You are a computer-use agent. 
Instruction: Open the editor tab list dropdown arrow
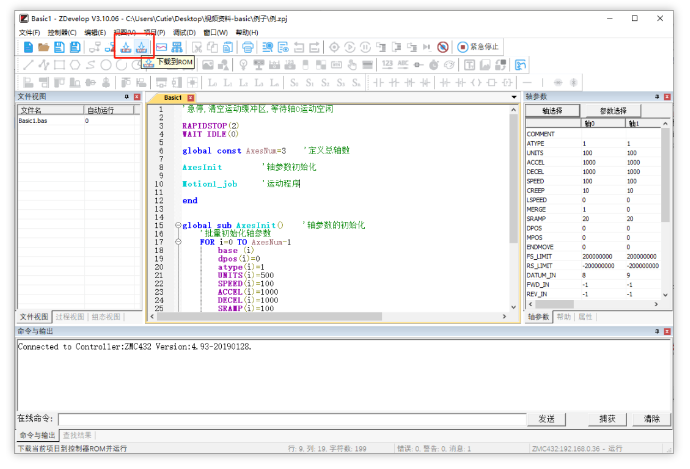(514, 97)
